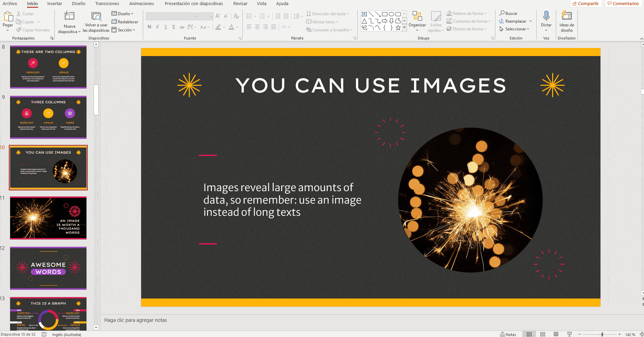This screenshot has height=337, width=644.
Task: Click the increase font size icon
Action: click(218, 16)
